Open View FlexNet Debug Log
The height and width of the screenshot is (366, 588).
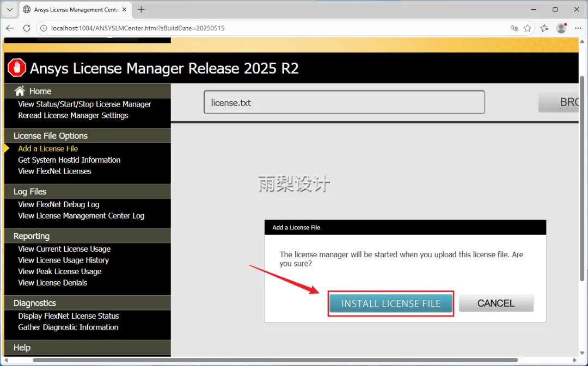click(58, 204)
